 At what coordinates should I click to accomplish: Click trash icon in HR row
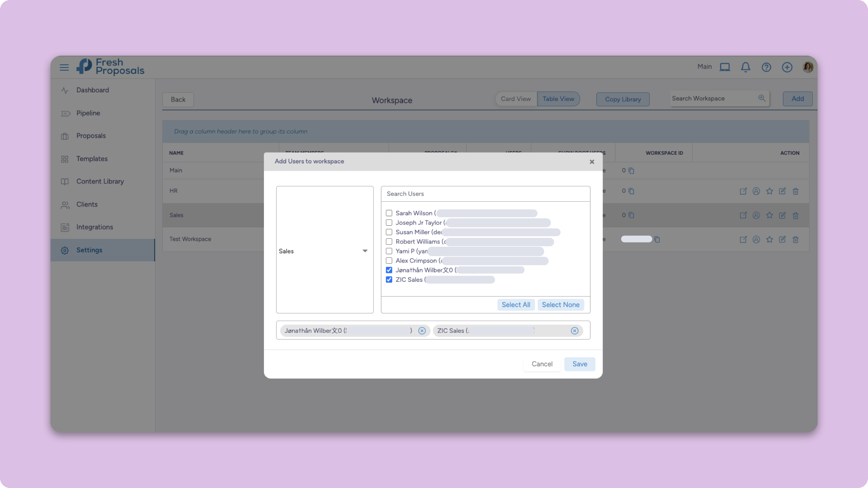point(795,191)
